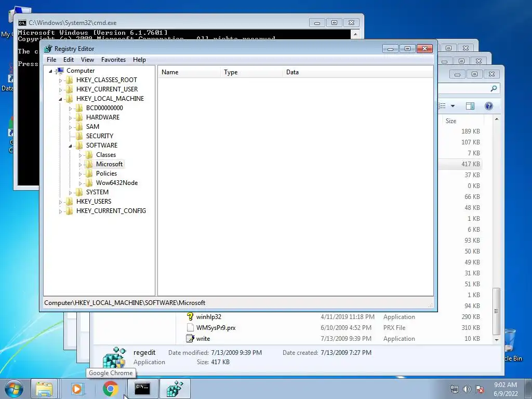Viewport: 532px width, 399px height.
Task: Select the Policies folder icon
Action: pos(89,174)
